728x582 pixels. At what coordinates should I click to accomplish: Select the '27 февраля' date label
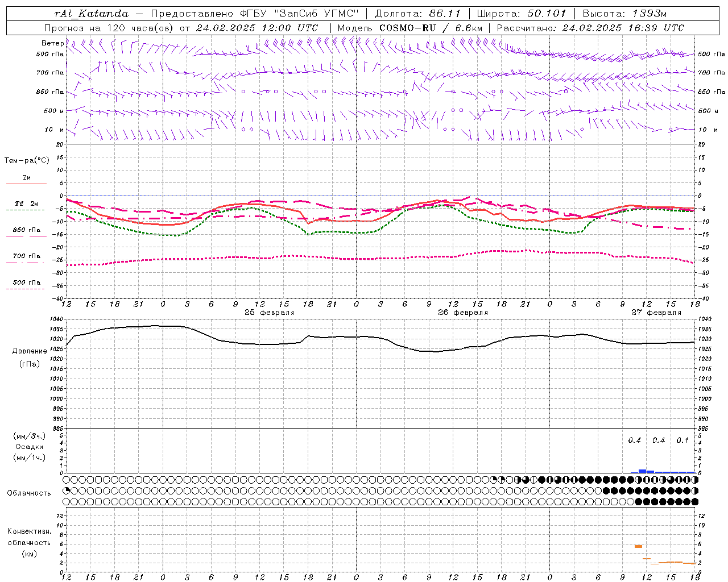pyautogui.click(x=656, y=313)
